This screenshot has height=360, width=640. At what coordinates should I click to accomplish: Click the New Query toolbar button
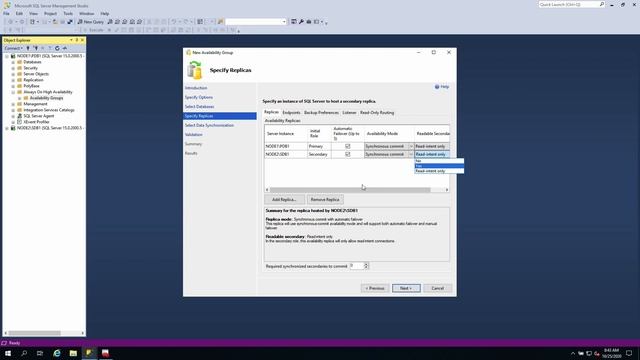coord(91,22)
